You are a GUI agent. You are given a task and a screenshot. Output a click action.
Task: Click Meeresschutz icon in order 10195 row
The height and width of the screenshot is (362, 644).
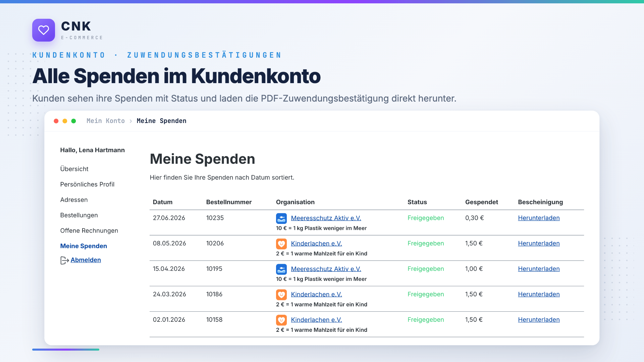(281, 269)
